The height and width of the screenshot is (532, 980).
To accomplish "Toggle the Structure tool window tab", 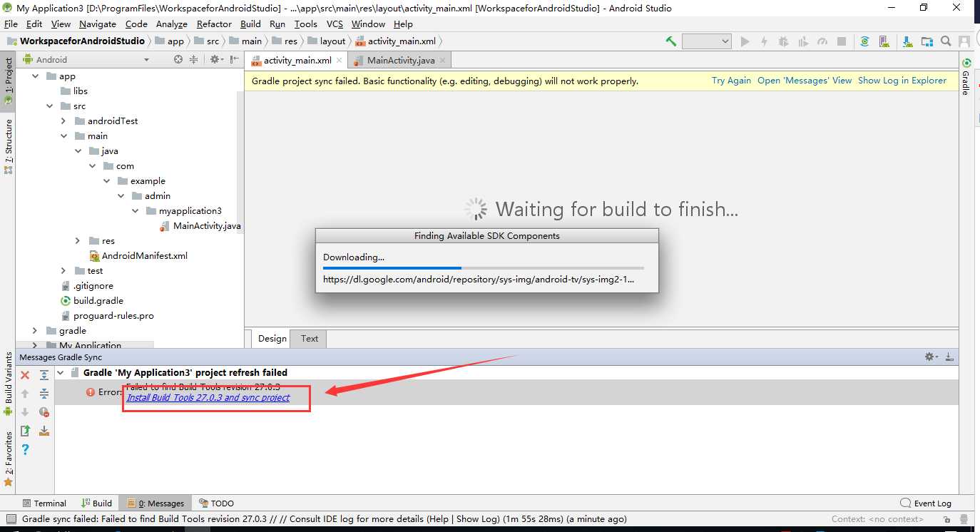I will click(9, 146).
